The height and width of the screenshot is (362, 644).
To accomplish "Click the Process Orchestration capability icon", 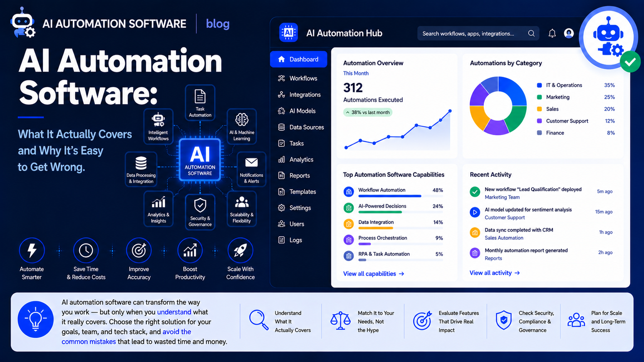I will coord(349,240).
